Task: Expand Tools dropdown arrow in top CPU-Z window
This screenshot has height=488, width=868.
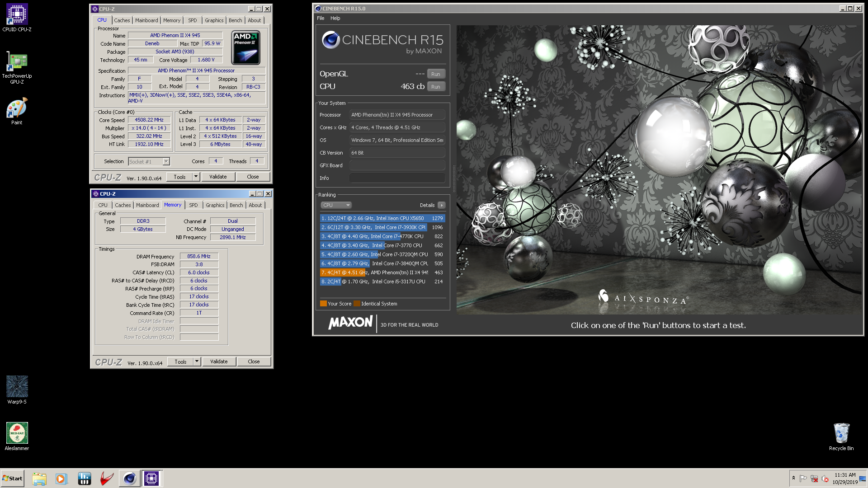Action: [x=196, y=177]
